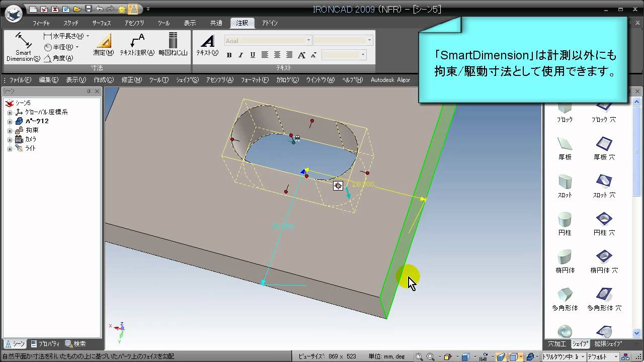
Task: Switch to the フィーチャ ribbon tab
Action: point(41,23)
